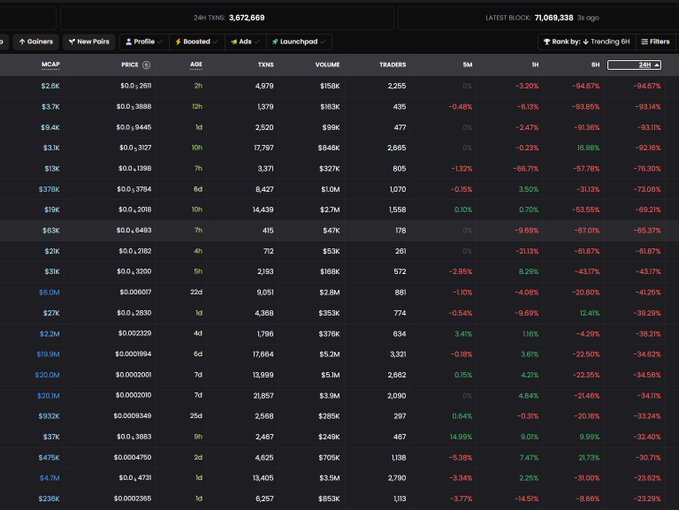
Task: Open the $932K market cap row
Action: pyautogui.click(x=49, y=416)
